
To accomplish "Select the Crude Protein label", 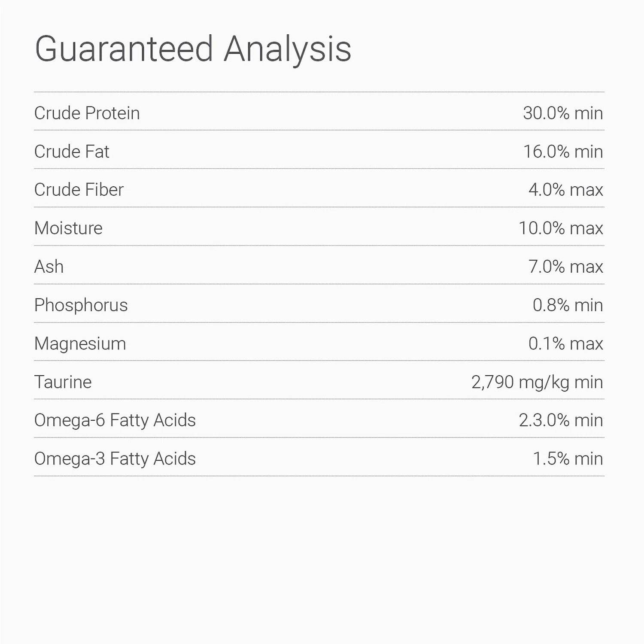I will (x=87, y=113).
